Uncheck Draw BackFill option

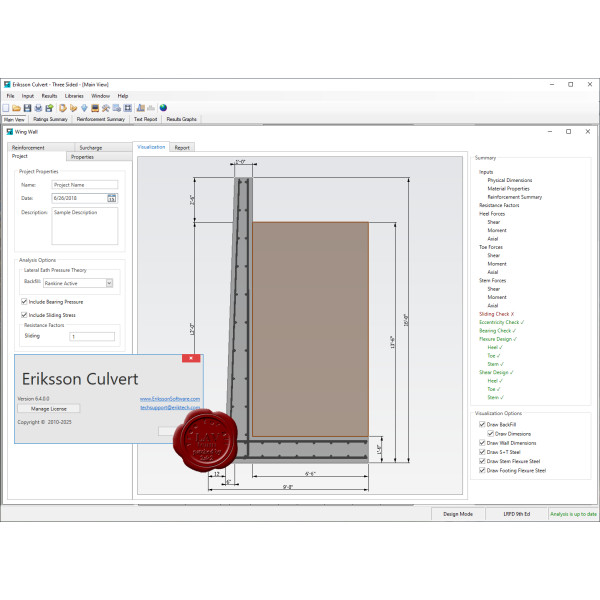click(x=482, y=424)
